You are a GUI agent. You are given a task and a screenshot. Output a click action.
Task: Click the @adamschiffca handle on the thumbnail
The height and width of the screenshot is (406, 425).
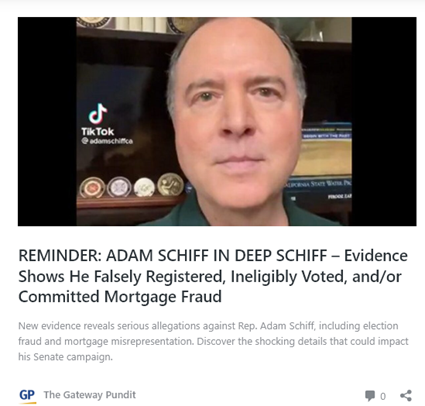107,141
